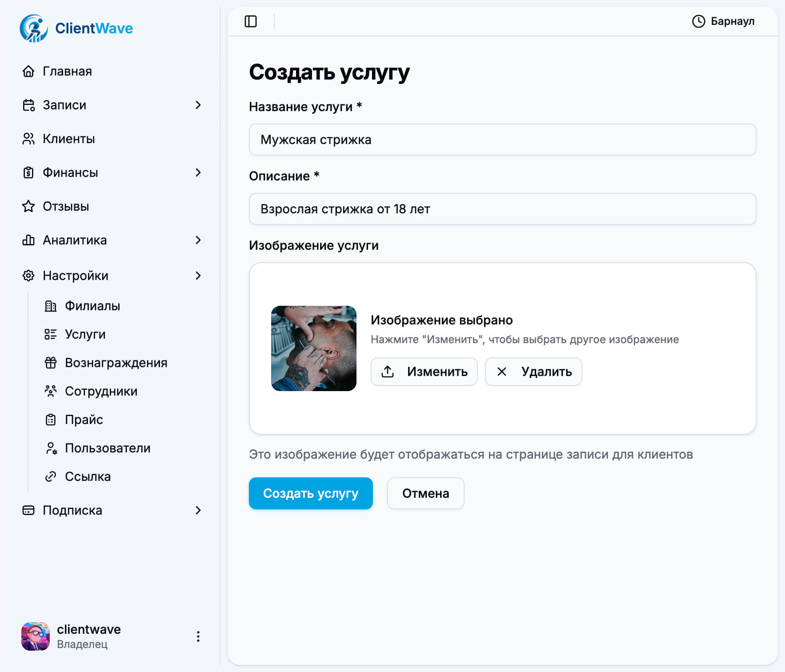This screenshot has width=785, height=672.
Task: Expand the Финансы section
Action: pos(199,172)
